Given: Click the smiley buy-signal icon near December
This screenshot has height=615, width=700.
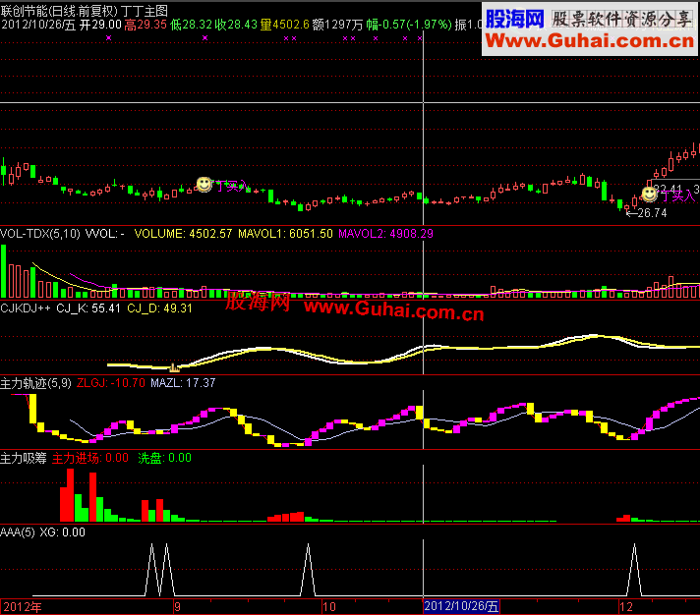Looking at the screenshot, I should (x=649, y=194).
